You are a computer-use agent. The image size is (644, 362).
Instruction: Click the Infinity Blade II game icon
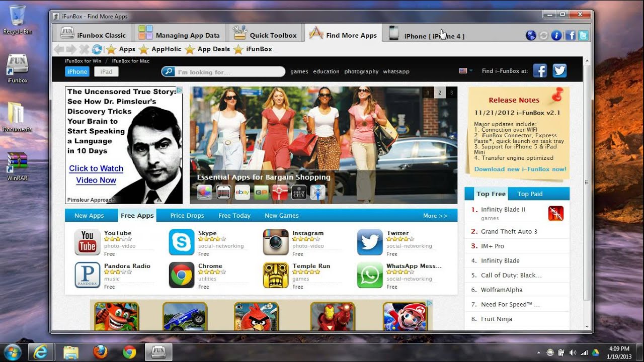pos(556,214)
